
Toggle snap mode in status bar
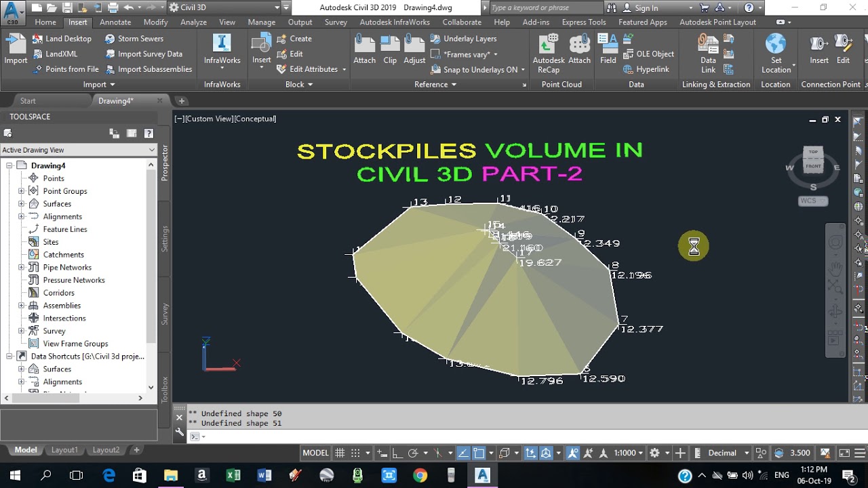355,453
